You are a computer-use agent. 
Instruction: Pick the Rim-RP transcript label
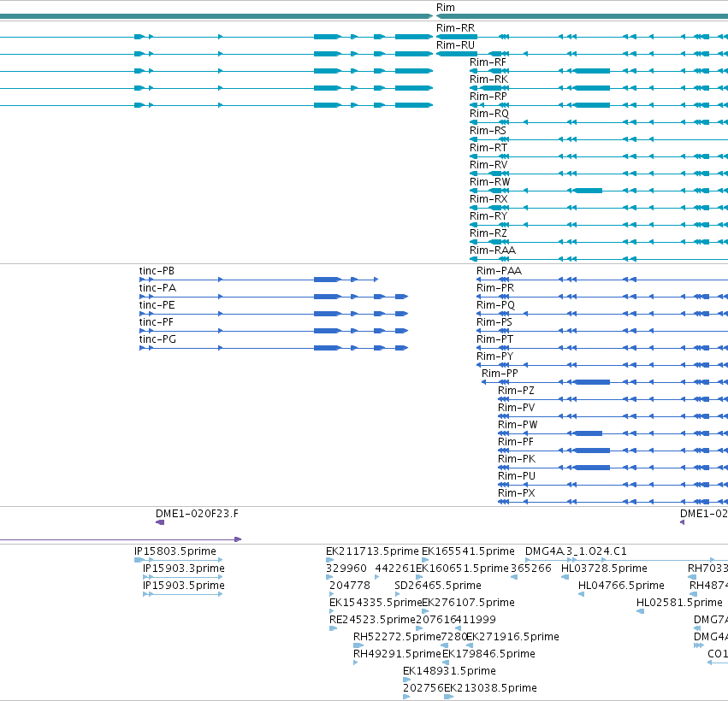click(488, 97)
